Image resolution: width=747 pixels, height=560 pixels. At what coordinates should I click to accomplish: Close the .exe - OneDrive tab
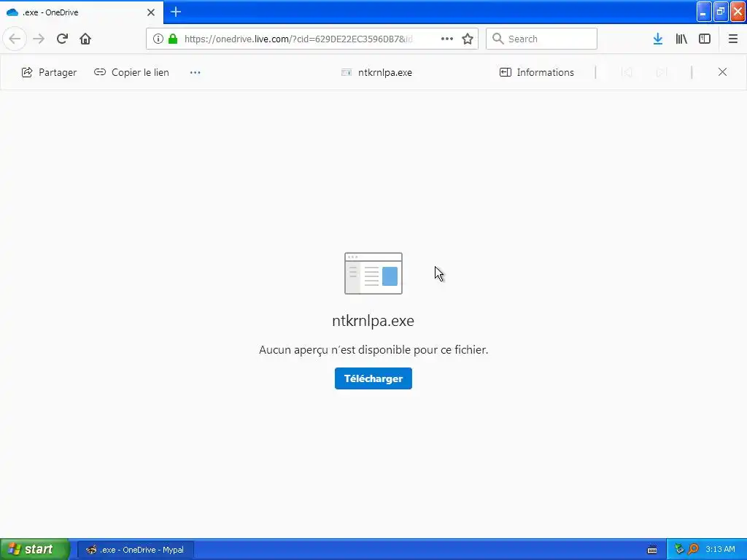[x=151, y=12]
